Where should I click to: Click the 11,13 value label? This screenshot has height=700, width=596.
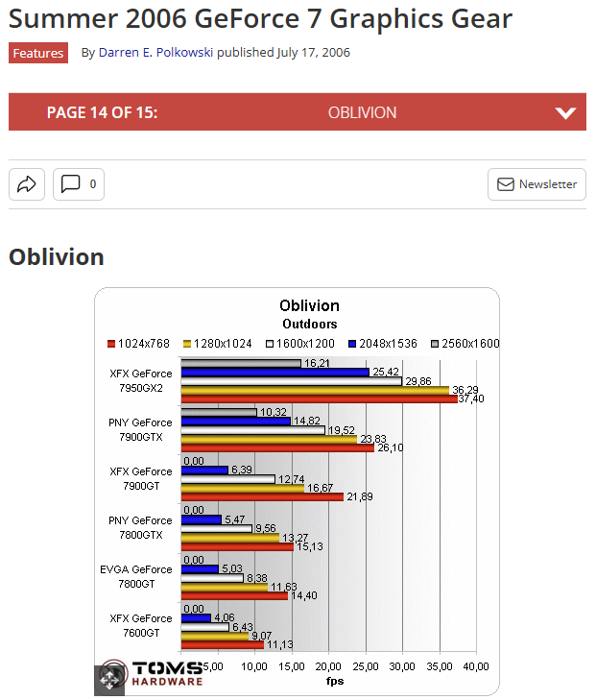280,644
